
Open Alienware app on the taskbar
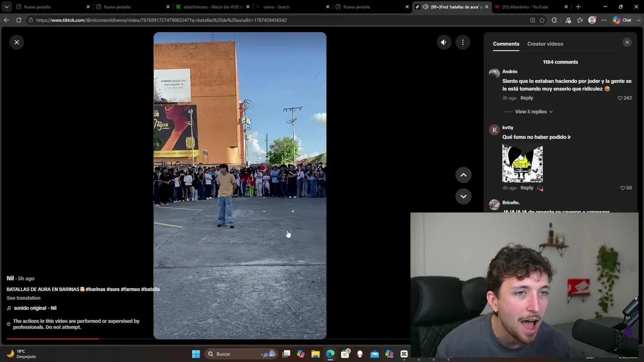360,354
